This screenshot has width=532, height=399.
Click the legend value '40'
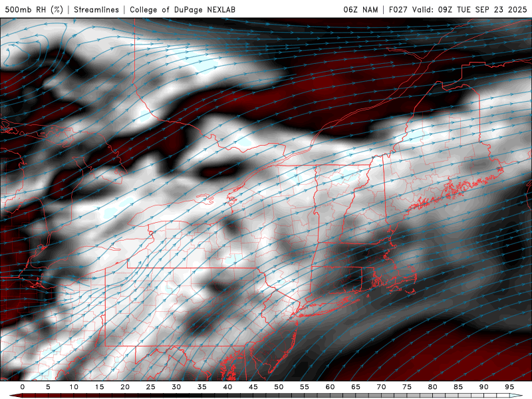coord(227,387)
